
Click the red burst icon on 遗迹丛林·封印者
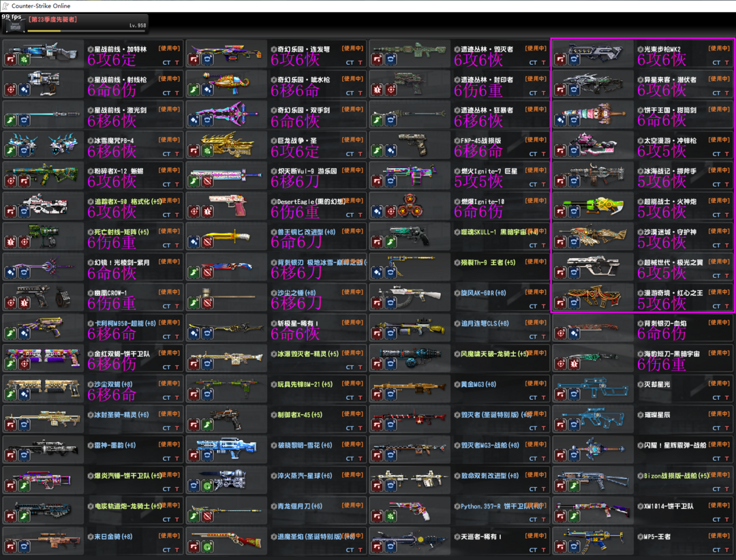[x=378, y=90]
